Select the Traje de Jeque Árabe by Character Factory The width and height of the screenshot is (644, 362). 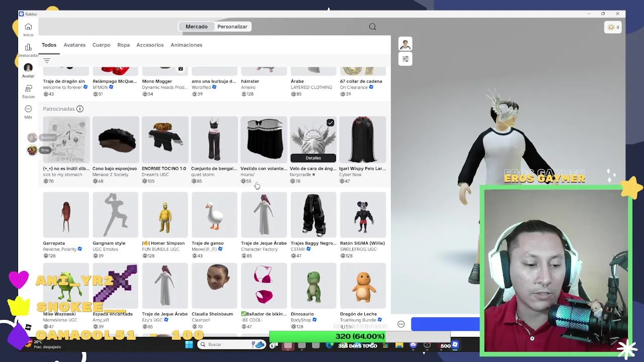click(264, 215)
